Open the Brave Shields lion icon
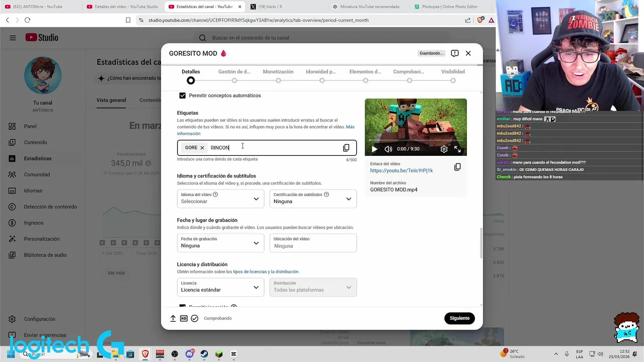Image resolution: width=644 pixels, height=362 pixels. (x=480, y=20)
